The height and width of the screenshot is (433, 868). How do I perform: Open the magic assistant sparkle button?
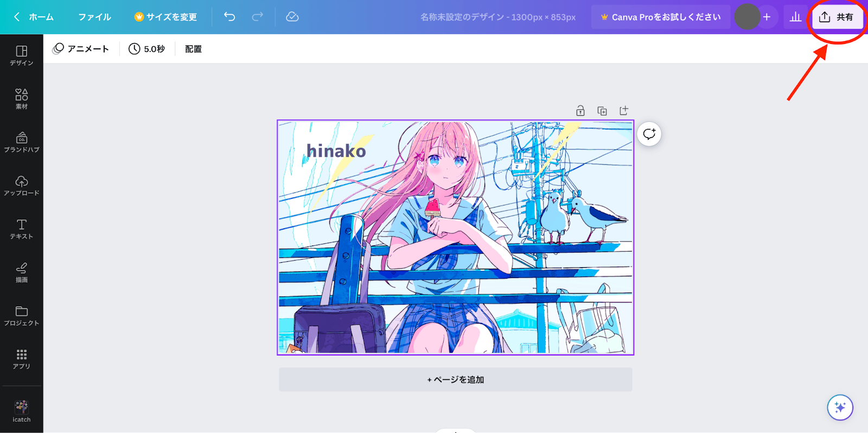point(840,408)
